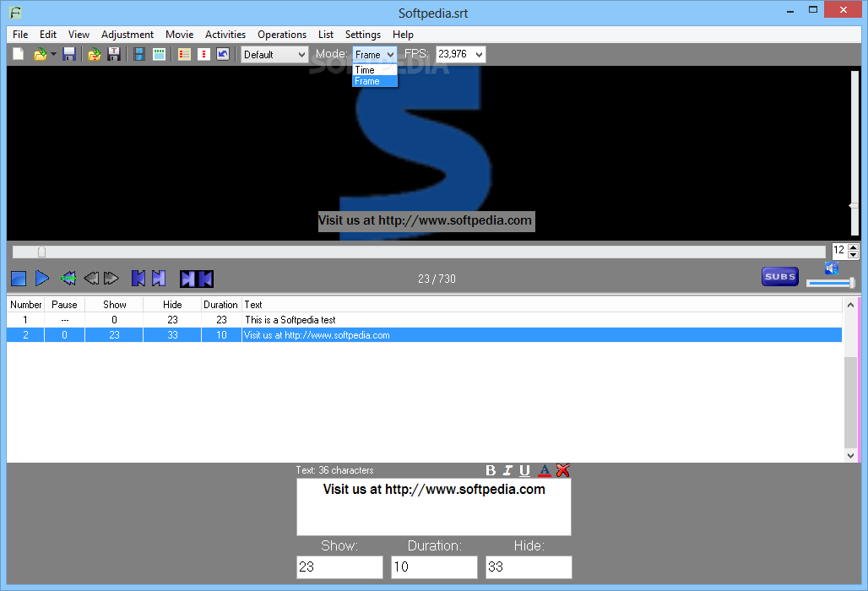Click the Show field containing 23
The width and height of the screenshot is (868, 591).
tap(340, 567)
